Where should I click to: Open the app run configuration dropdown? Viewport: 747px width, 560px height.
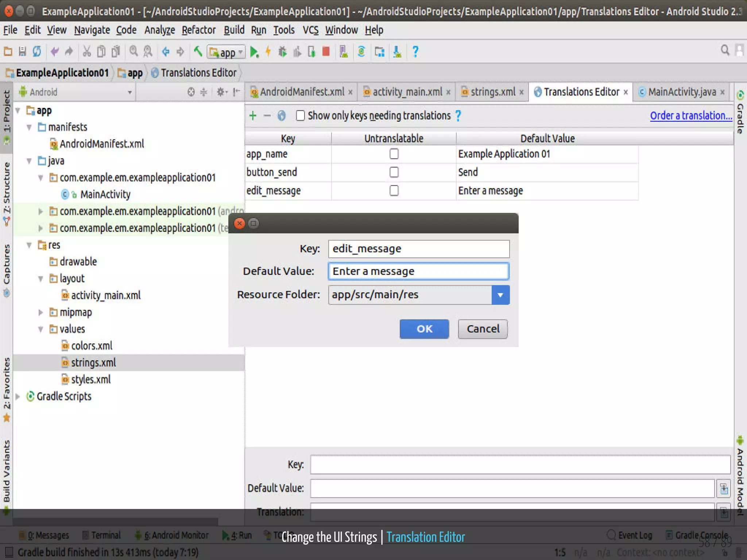(x=226, y=52)
